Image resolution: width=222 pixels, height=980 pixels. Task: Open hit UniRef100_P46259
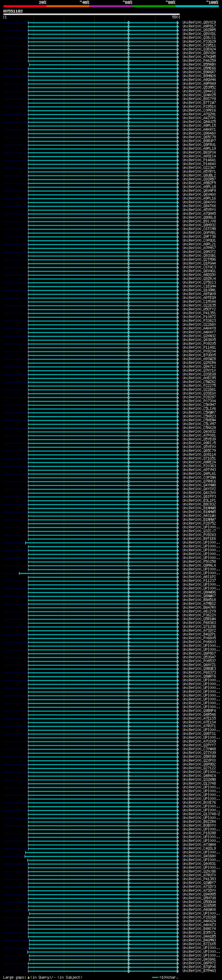point(199,60)
